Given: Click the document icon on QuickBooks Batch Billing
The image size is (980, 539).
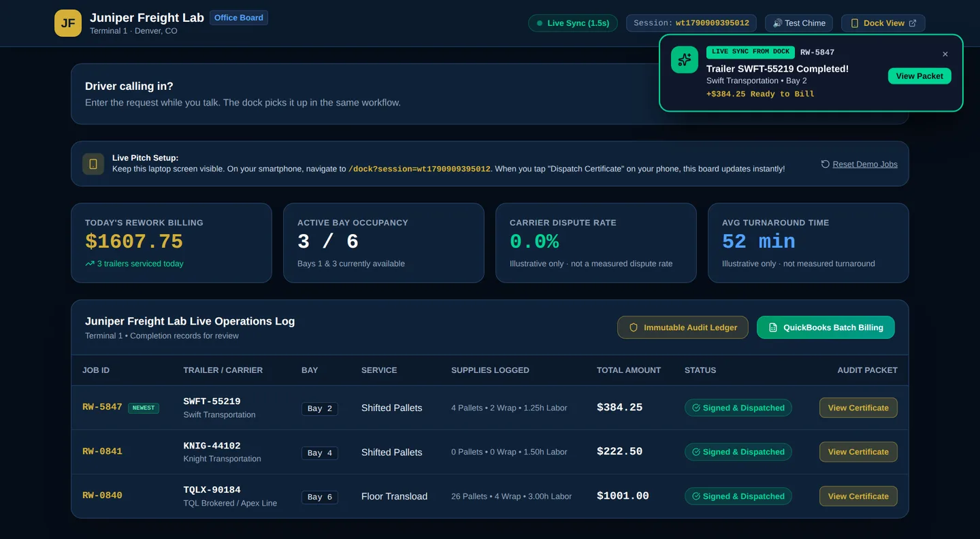Looking at the screenshot, I should pos(773,327).
